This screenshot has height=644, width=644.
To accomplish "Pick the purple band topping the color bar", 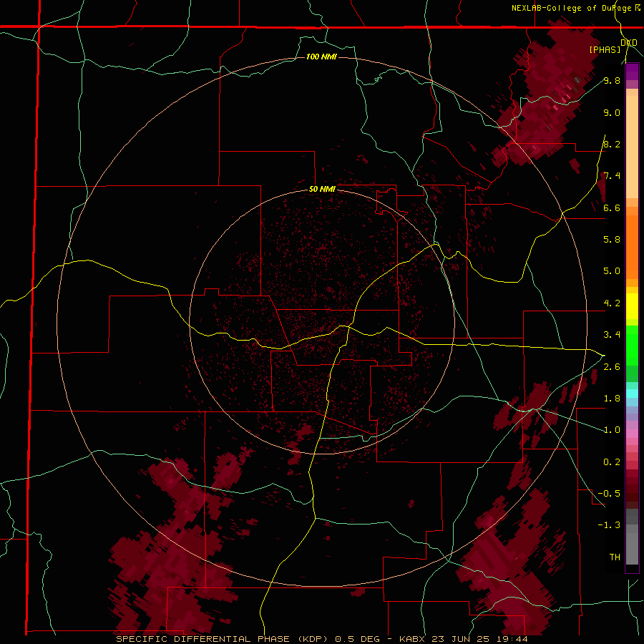I will [x=632, y=72].
